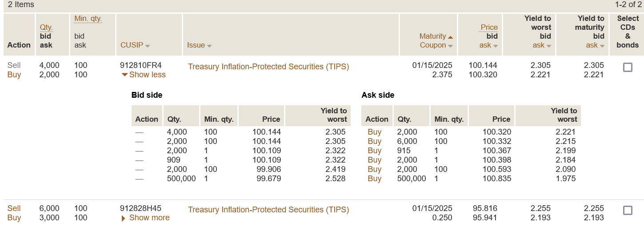Sort by the Qty. column header
The height and width of the screenshot is (231, 644).
point(46,27)
